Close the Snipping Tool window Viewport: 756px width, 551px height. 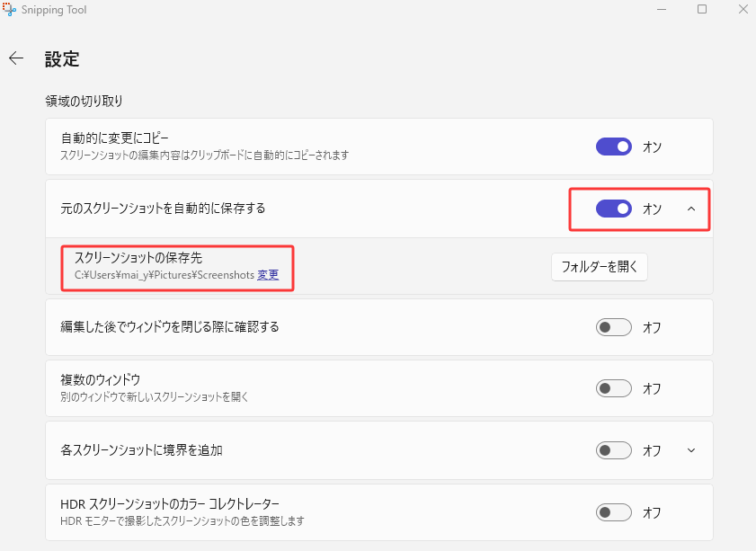coord(742,9)
